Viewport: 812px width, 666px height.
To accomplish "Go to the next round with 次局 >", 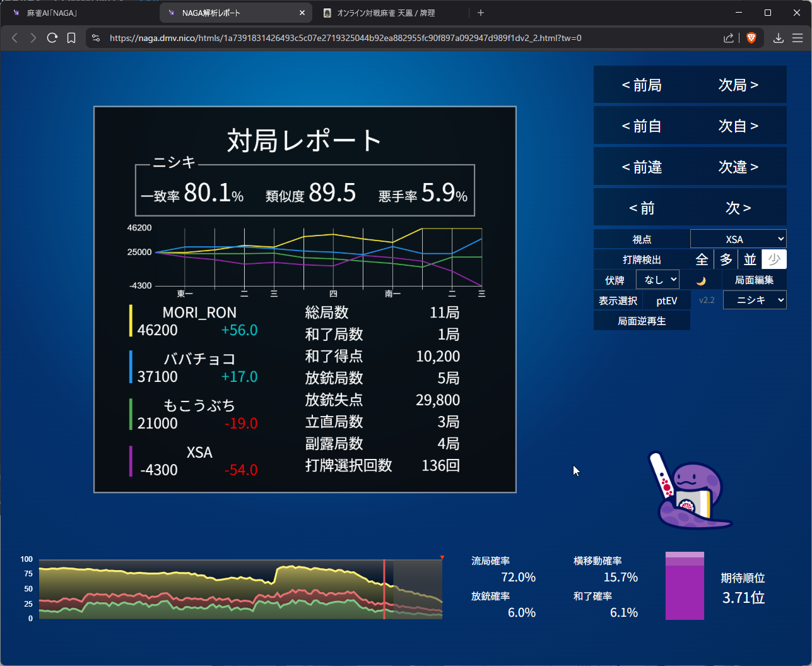I will (738, 85).
